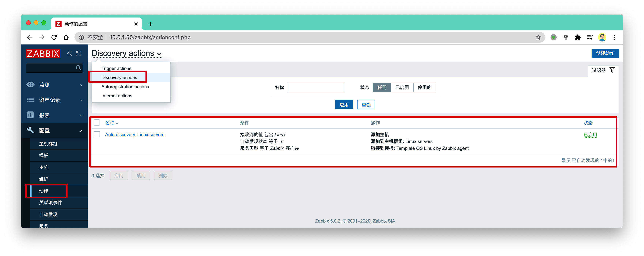Open the Discovery actions title dropdown

(127, 53)
